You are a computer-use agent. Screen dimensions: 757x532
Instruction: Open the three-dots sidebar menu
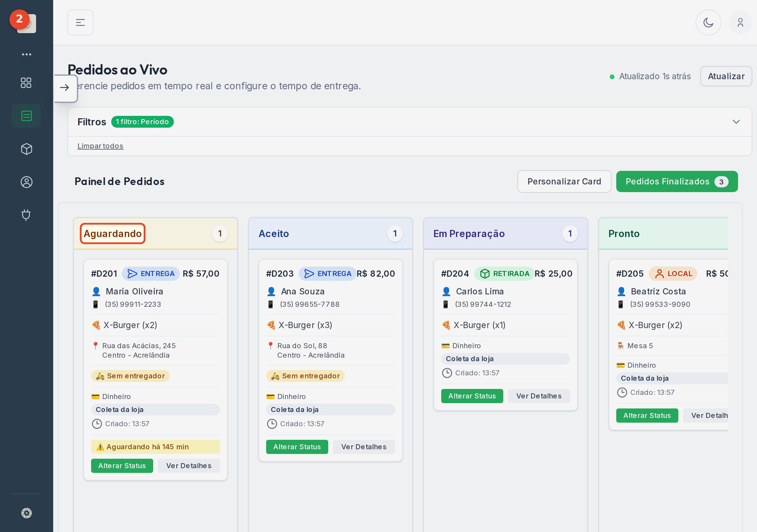tap(26, 54)
